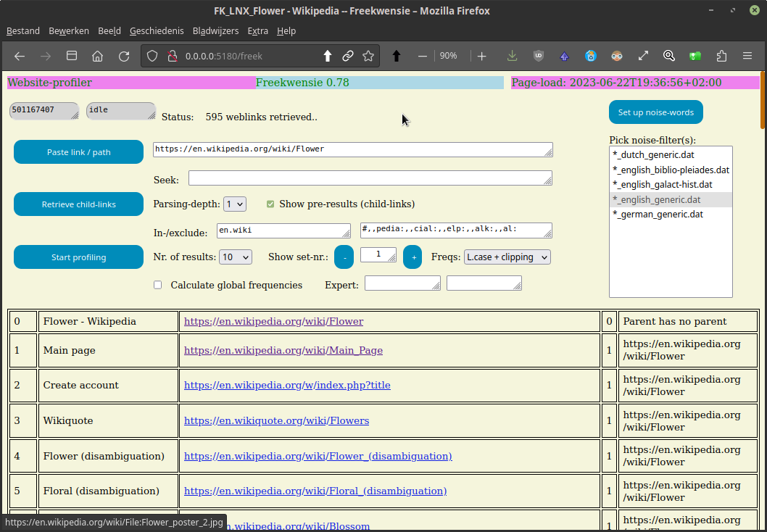
Task: Click the glasses-face extension icon
Action: (617, 57)
